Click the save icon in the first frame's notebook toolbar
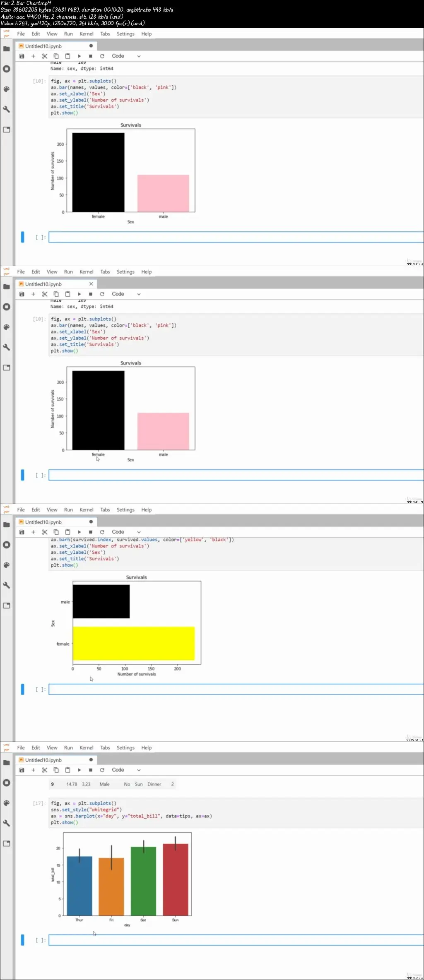424x980 pixels. [x=22, y=56]
